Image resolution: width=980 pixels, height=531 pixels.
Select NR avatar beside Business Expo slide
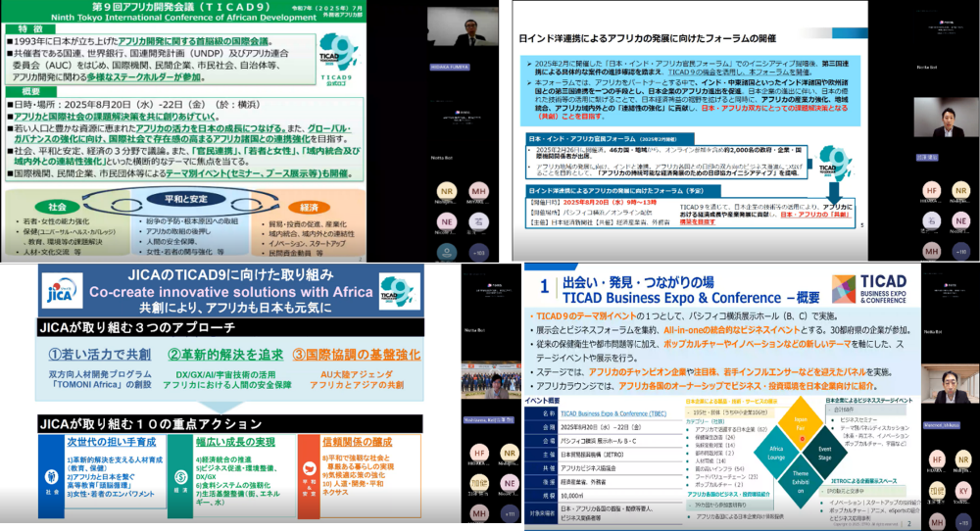(x=963, y=459)
